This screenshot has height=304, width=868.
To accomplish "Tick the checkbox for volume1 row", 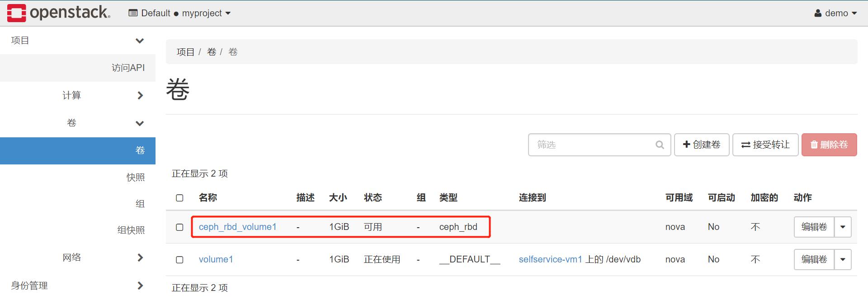I will tap(179, 260).
